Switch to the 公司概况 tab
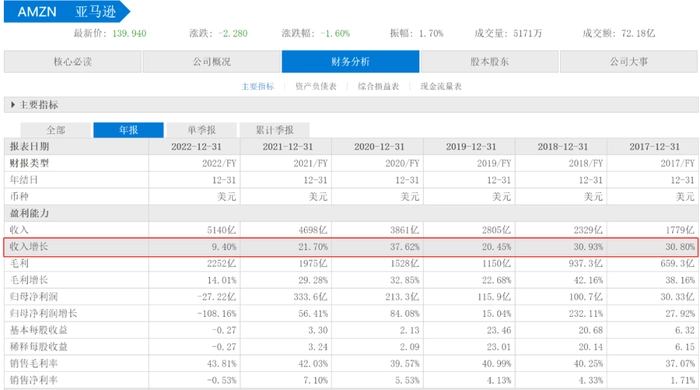The width and height of the screenshot is (700, 390). pos(212,62)
